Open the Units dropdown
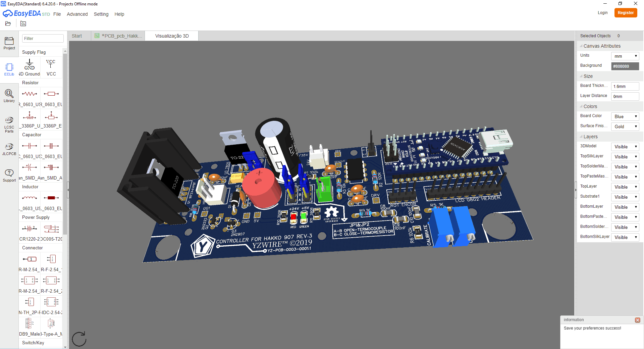 [625, 56]
